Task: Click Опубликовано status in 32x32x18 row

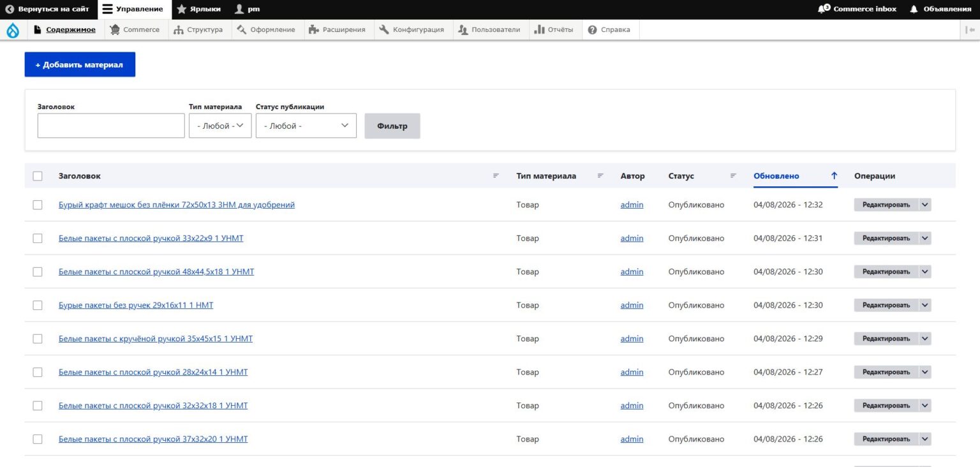Action: 696,406
